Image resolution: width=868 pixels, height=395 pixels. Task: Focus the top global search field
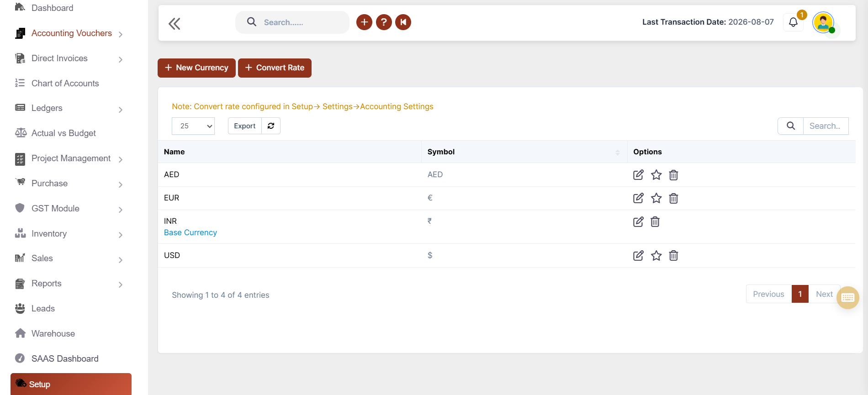pos(292,22)
